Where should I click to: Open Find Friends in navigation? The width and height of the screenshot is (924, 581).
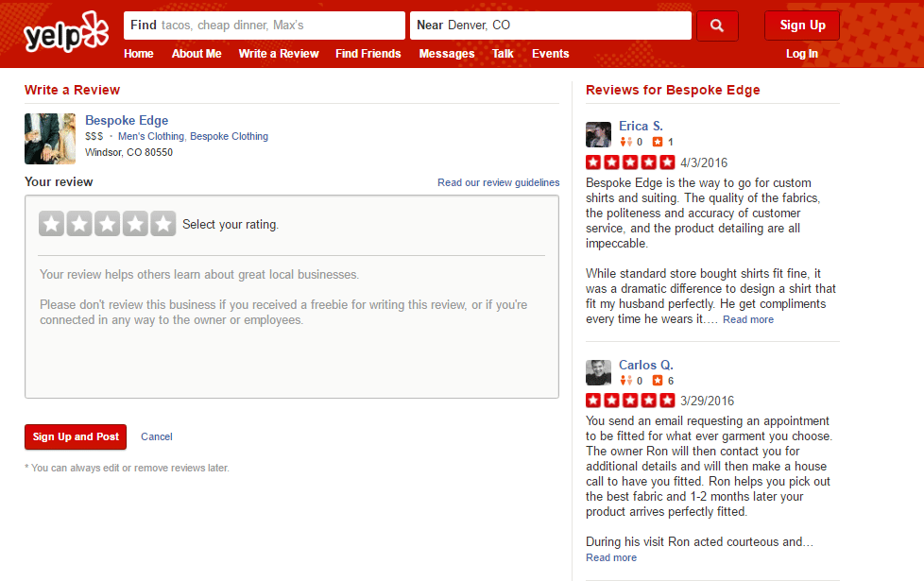pos(368,54)
